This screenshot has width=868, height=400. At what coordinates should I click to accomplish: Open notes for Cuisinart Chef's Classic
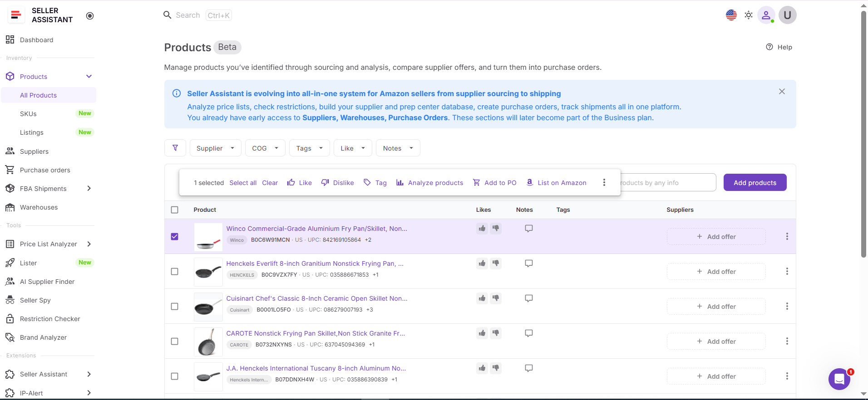(x=529, y=298)
